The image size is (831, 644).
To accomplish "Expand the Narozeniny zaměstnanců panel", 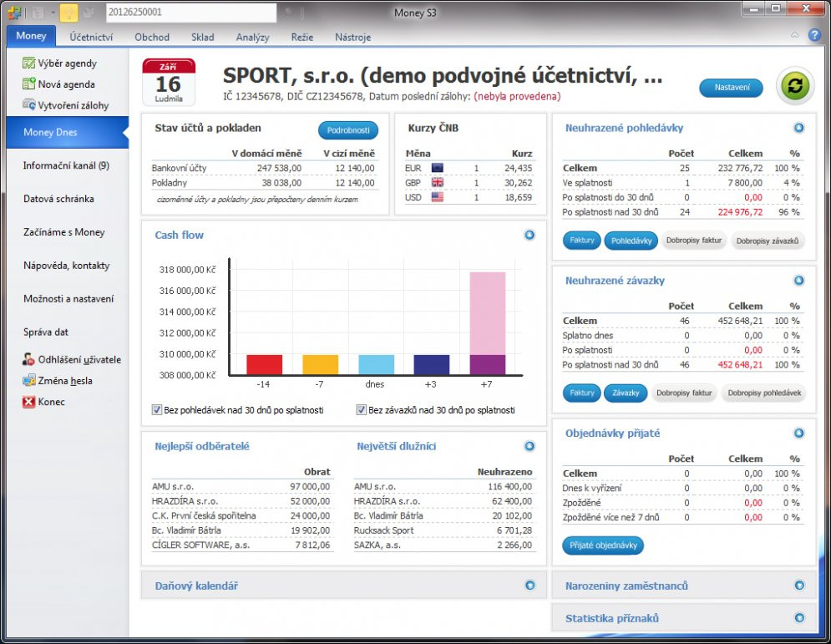I will 799,586.
